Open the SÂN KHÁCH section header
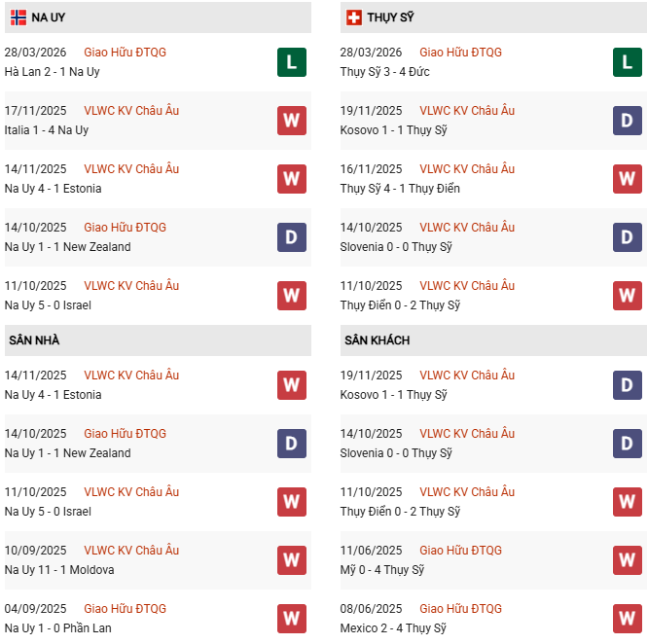This screenshot has height=644, width=648. point(378,340)
